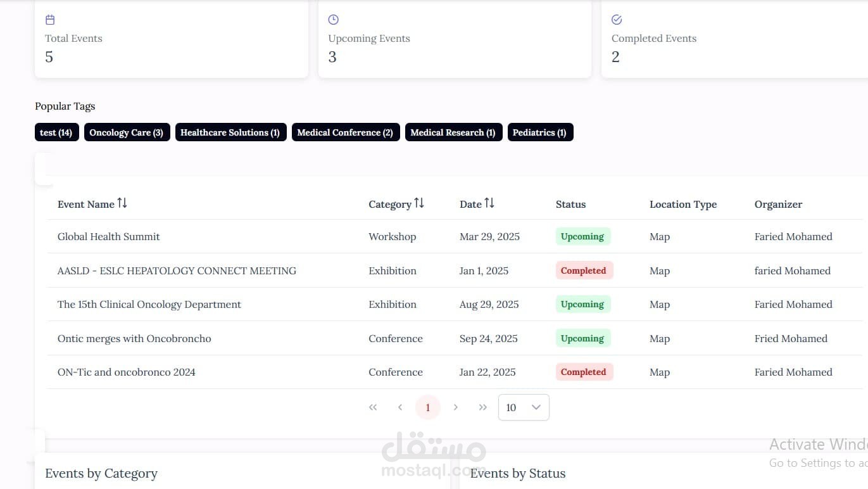Click Completed badge in AASLD row
This screenshot has height=489, width=868.
pos(584,270)
